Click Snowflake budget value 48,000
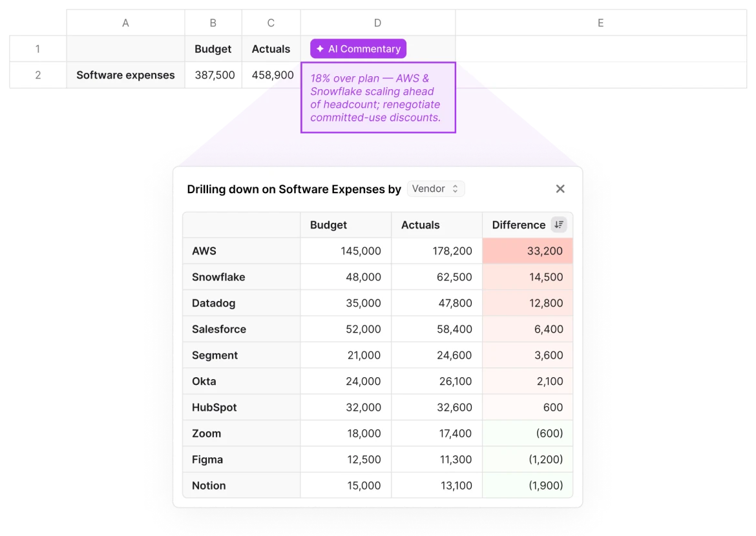756x536 pixels. (346, 276)
